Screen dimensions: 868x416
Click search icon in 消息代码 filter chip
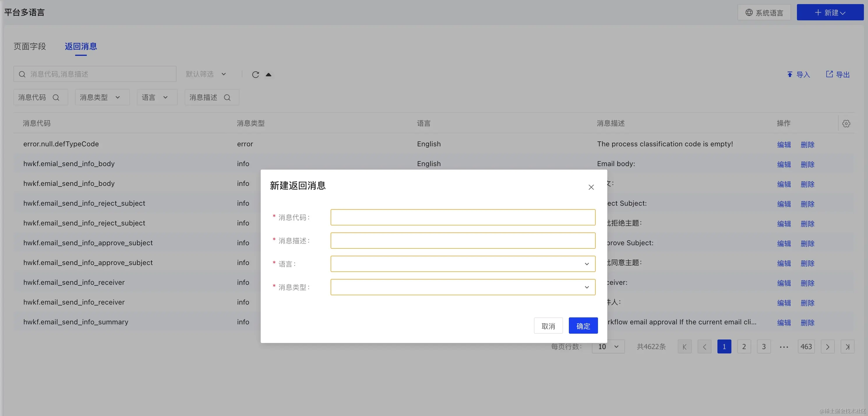56,98
